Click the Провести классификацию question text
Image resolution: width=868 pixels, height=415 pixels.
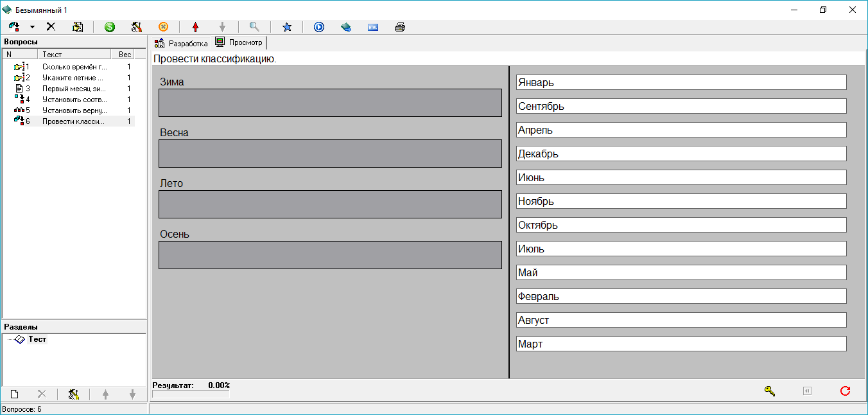[x=215, y=59]
